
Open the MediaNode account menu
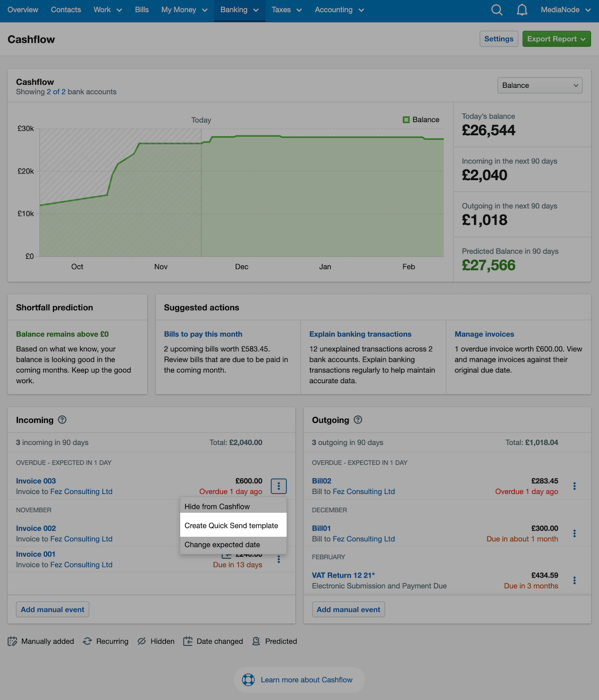[566, 10]
